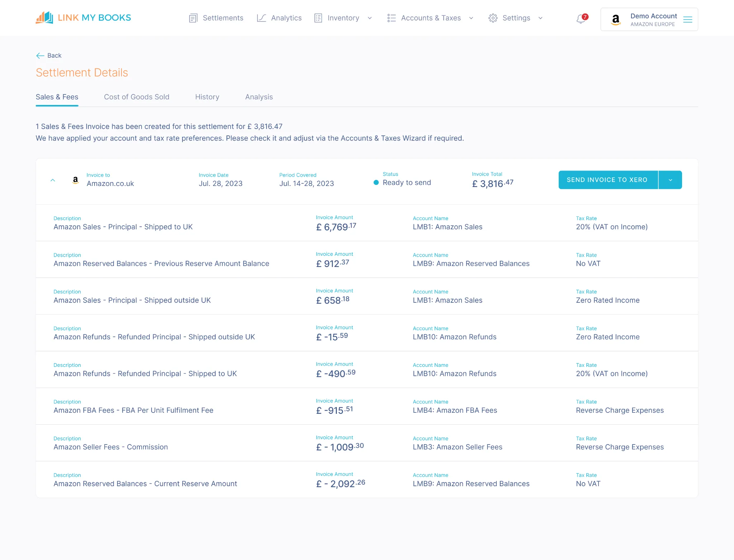Click Amazon Sales Shipped outside UK description
Screen dimensions: 734x560
pos(132,300)
